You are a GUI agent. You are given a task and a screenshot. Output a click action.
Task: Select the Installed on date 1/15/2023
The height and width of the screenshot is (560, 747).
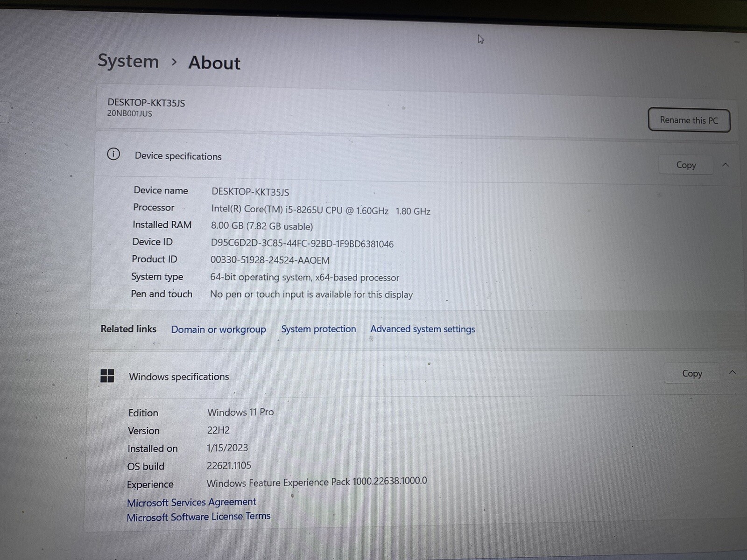pyautogui.click(x=227, y=448)
